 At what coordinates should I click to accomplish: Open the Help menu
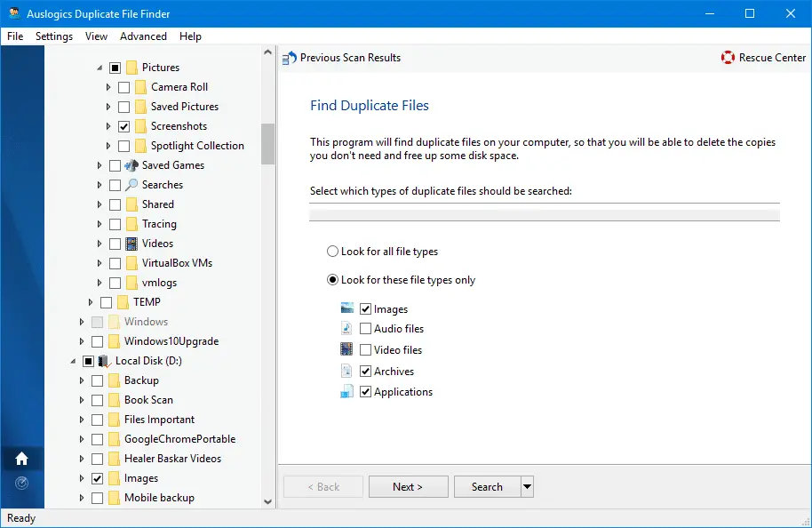[191, 36]
